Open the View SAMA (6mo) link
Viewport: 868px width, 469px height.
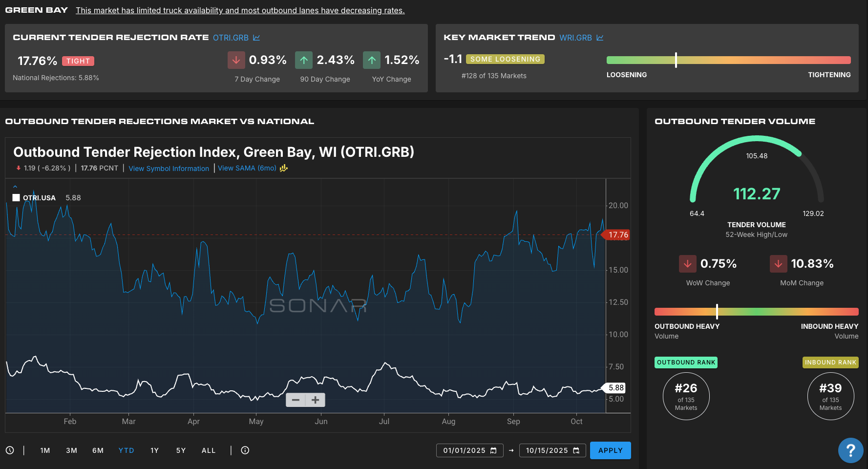click(x=247, y=168)
